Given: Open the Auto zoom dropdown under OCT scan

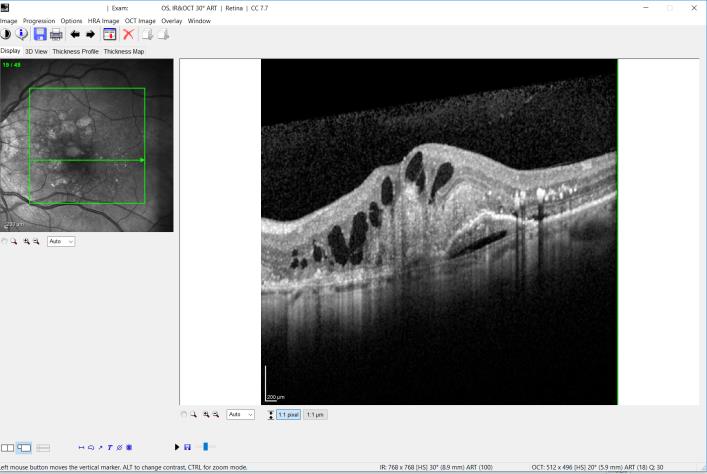Looking at the screenshot, I should point(241,414).
